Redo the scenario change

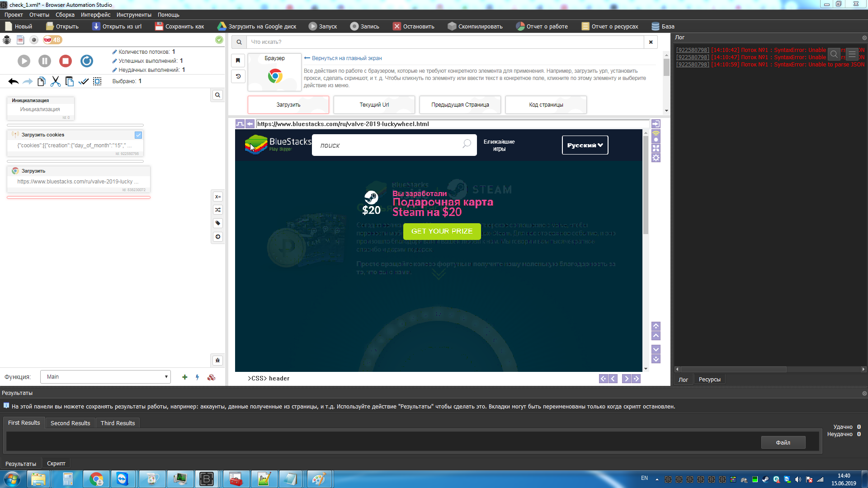click(x=28, y=81)
